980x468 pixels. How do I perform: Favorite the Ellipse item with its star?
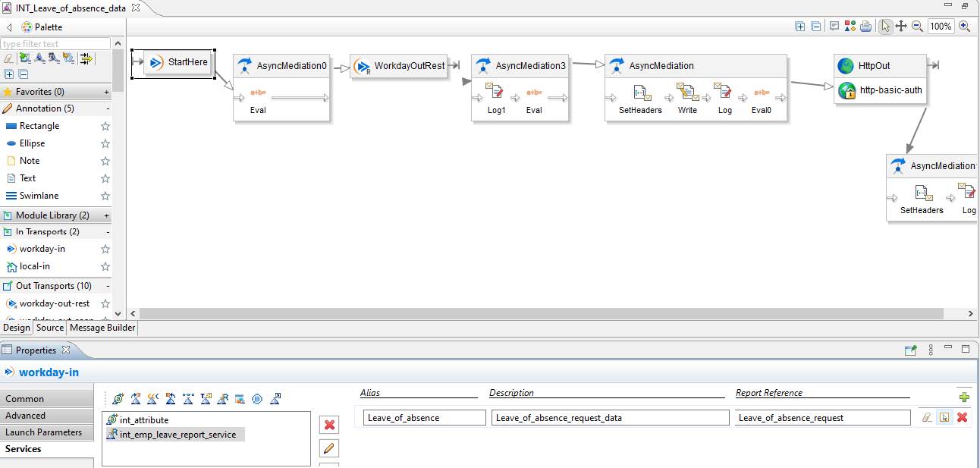pyautogui.click(x=105, y=143)
